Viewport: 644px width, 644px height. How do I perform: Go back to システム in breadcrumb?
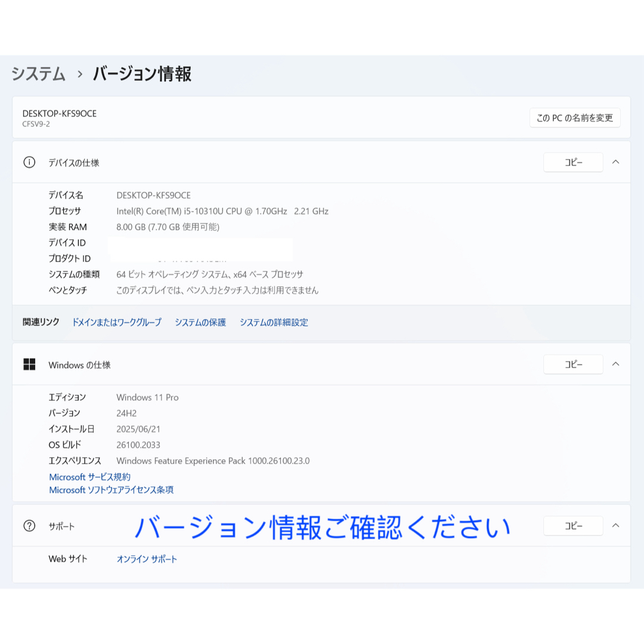[38, 74]
